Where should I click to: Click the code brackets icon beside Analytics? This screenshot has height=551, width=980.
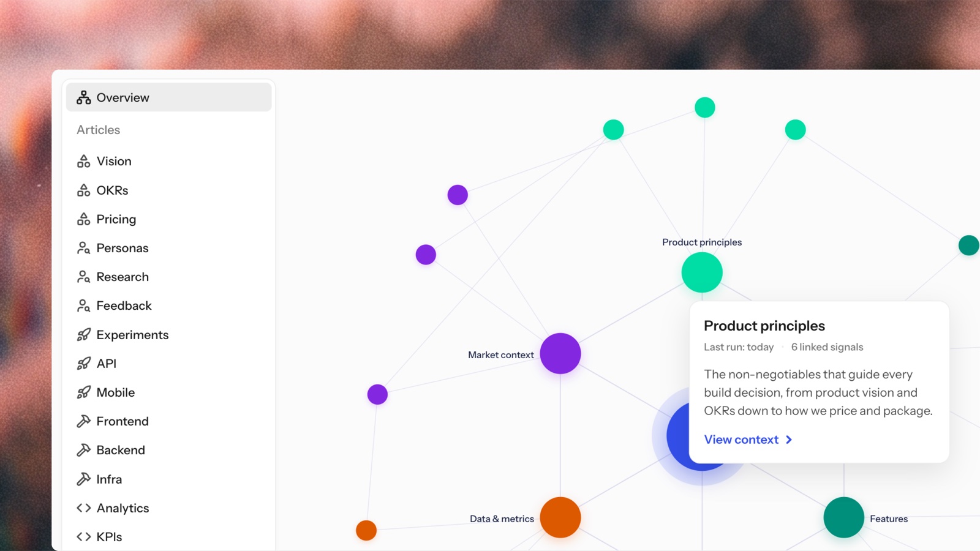[x=84, y=508]
